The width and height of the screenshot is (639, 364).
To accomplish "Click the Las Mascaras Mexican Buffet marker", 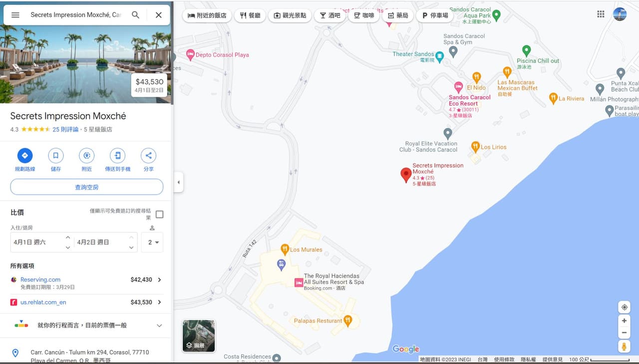I will 507,72.
